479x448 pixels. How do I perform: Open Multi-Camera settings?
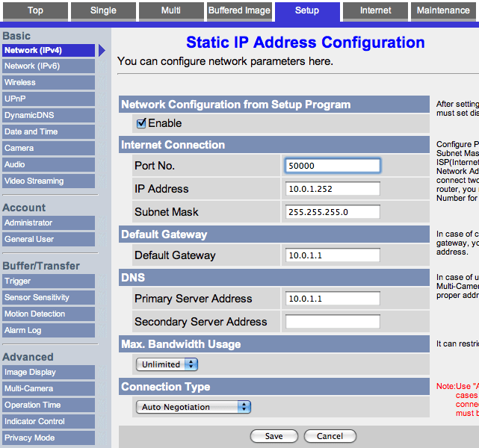(49, 389)
